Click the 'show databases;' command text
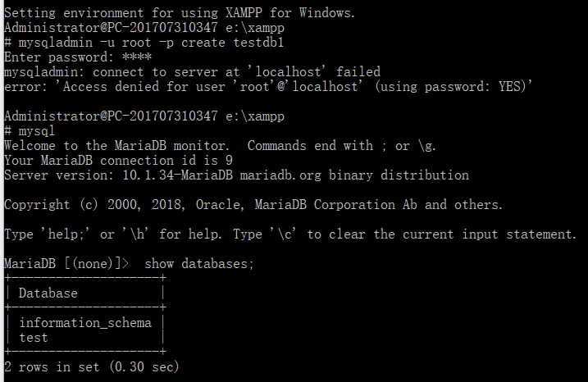The height and width of the screenshot is (382, 588). [199, 264]
